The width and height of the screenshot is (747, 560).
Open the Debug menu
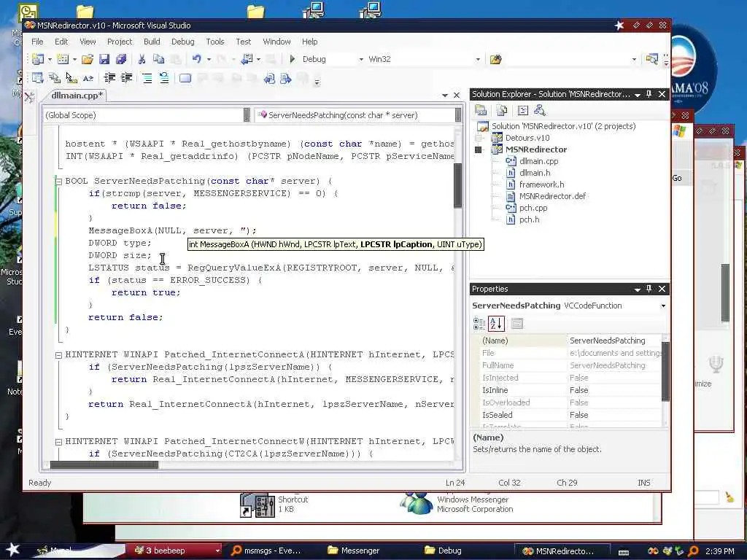tap(183, 42)
